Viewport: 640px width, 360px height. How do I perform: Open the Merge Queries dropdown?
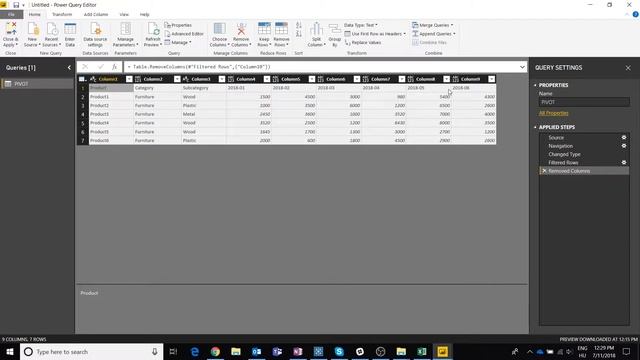(x=433, y=25)
